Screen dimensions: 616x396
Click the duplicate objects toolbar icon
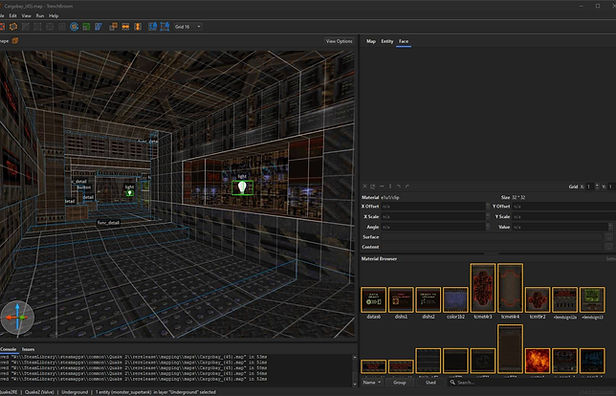[114, 27]
